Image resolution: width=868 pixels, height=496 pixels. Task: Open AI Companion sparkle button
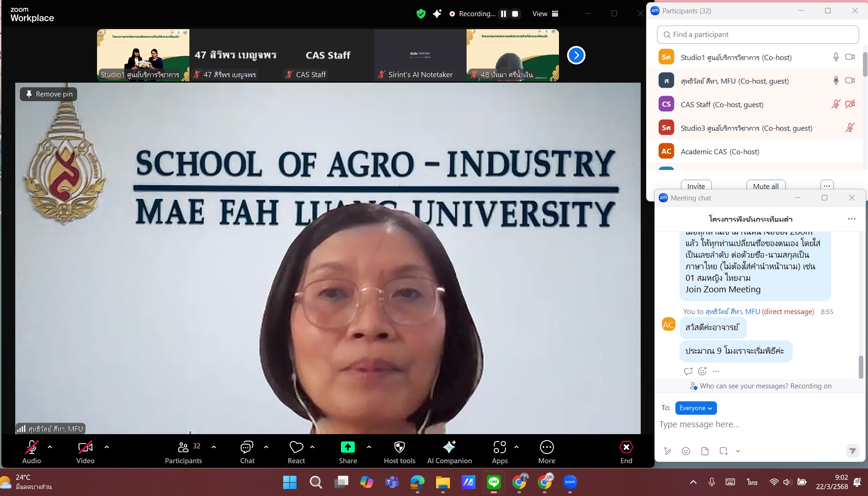point(449,452)
